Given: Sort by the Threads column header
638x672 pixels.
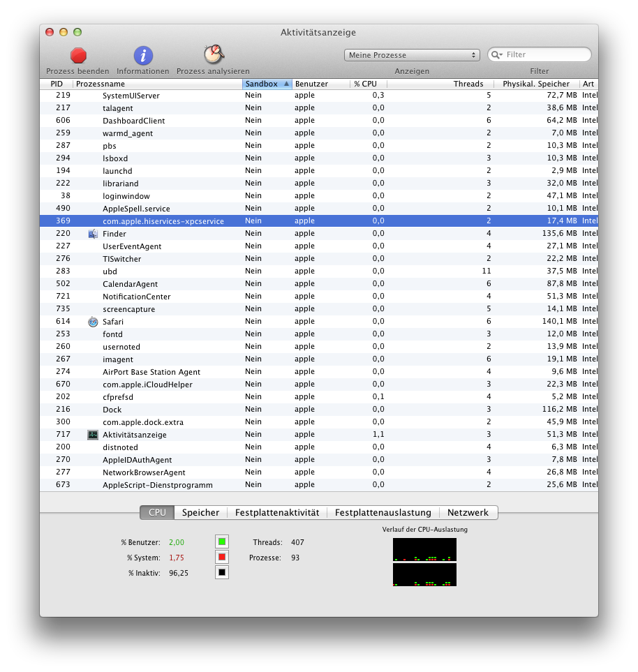Looking at the screenshot, I should click(440, 84).
